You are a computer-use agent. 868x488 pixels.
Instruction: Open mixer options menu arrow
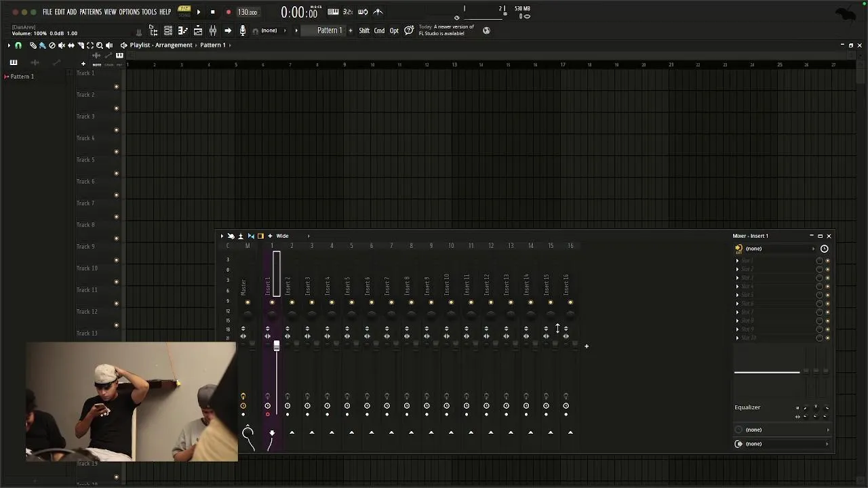pyautogui.click(x=221, y=236)
